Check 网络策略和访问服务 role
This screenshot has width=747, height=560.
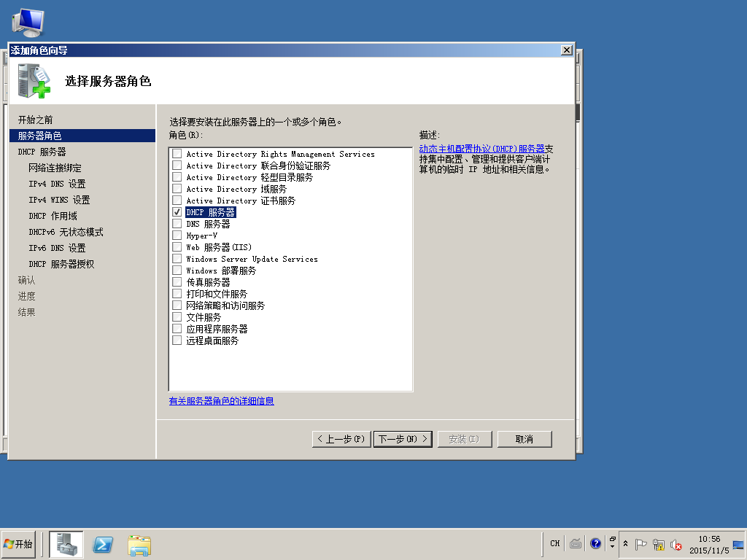[x=177, y=306]
